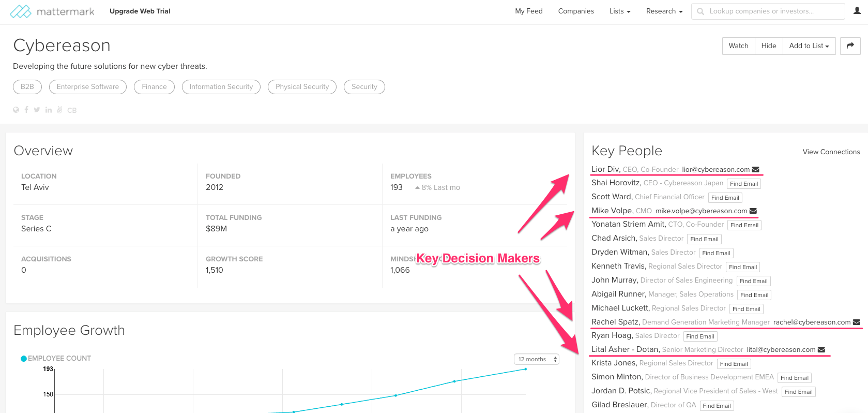Find email for Ryan Hoag
The height and width of the screenshot is (413, 868).
click(x=701, y=336)
